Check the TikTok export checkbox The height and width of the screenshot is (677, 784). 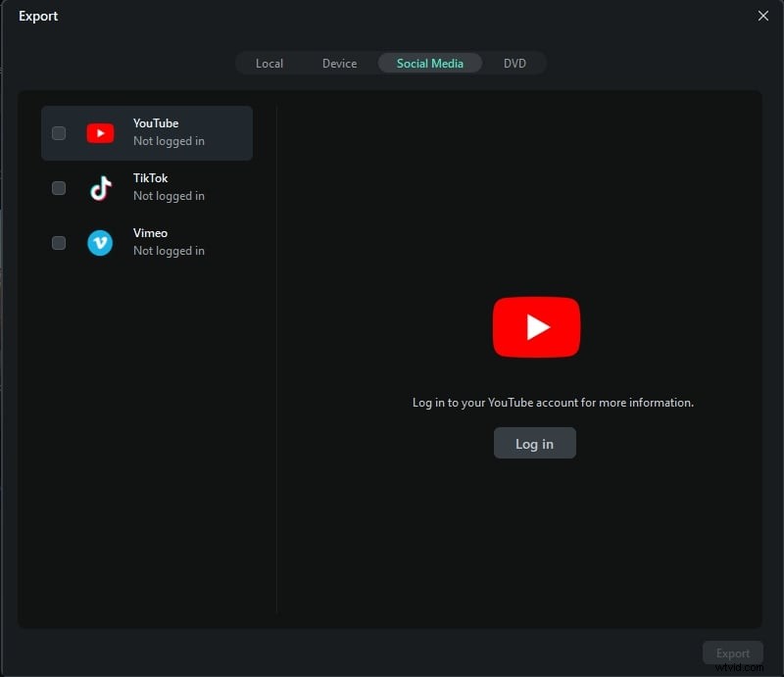tap(59, 187)
